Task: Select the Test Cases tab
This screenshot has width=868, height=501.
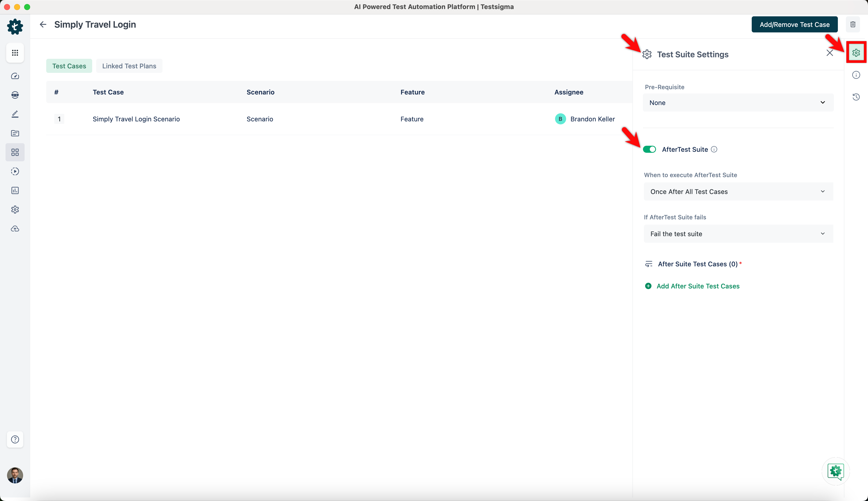Action: pos(69,66)
